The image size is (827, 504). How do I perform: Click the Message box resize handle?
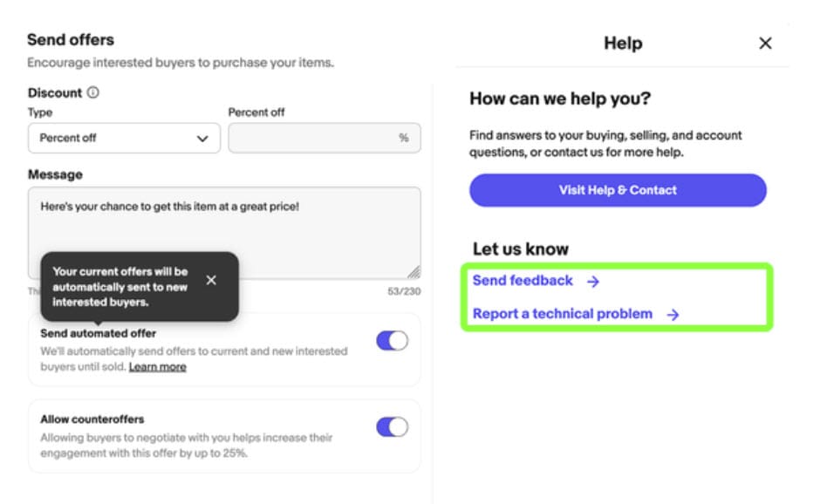tap(413, 272)
